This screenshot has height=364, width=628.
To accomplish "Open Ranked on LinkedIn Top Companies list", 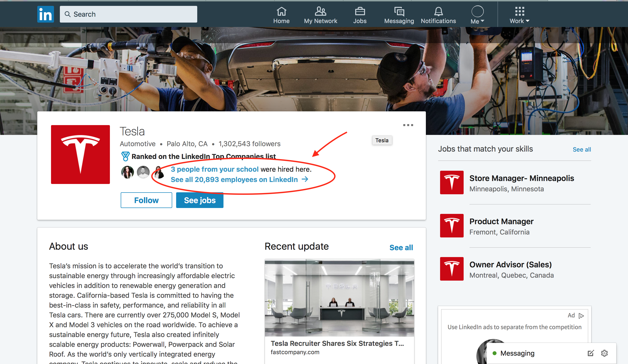I will click(x=204, y=156).
